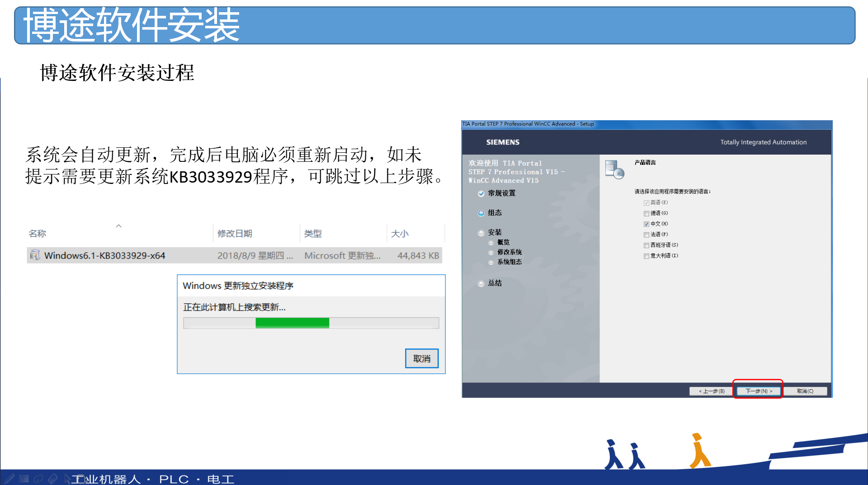Sort files by 修改日期 column header
Screen dimensions: 868x485
(x=235, y=234)
